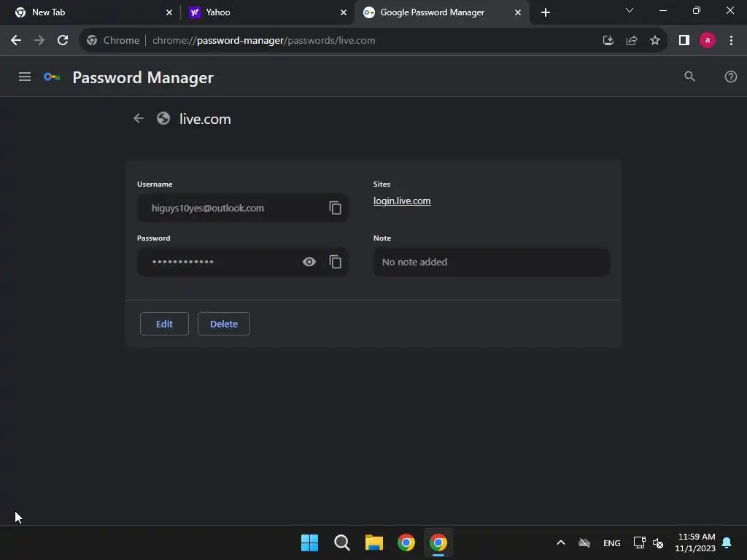Screen dimensions: 747x560
Task: Share this page icon
Action: pos(632,41)
